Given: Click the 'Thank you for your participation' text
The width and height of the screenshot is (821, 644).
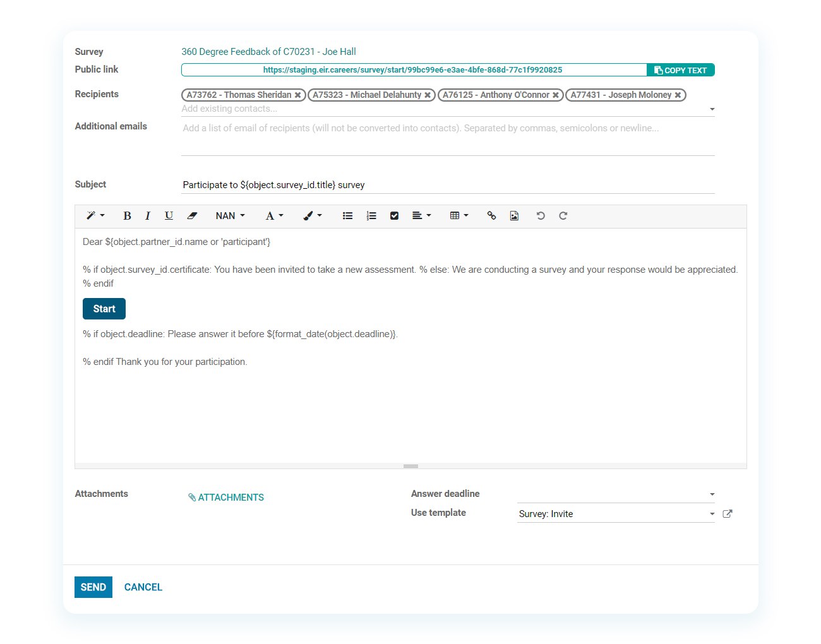Looking at the screenshot, I should point(181,362).
